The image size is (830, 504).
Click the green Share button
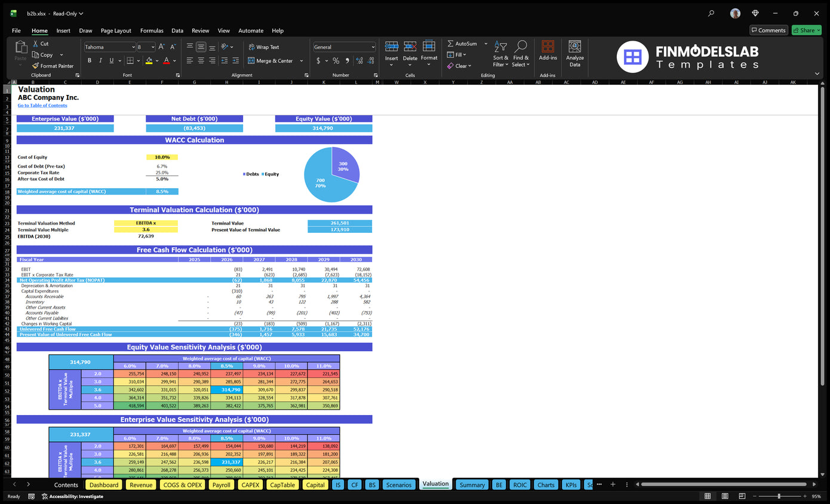pyautogui.click(x=807, y=30)
